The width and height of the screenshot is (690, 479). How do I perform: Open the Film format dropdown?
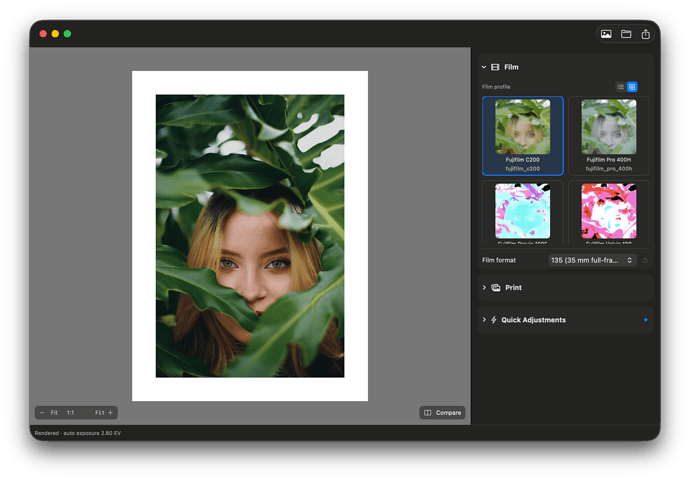click(x=592, y=260)
